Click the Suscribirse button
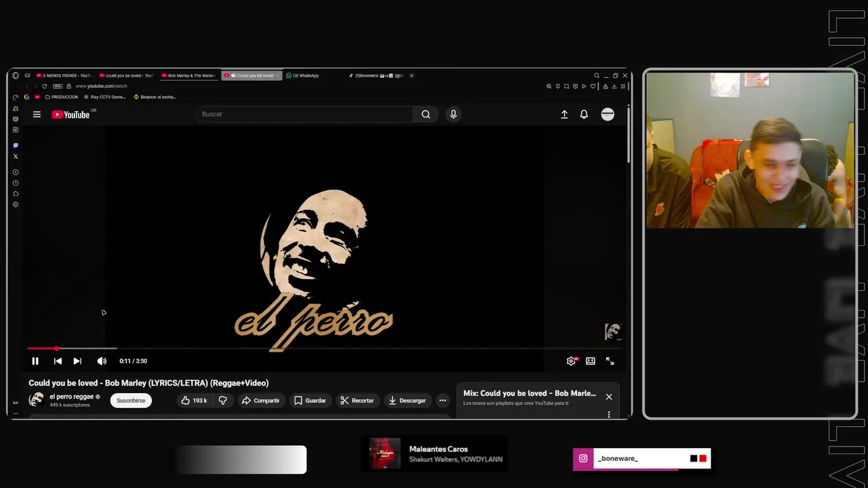The width and height of the screenshot is (868, 488). pos(131,401)
